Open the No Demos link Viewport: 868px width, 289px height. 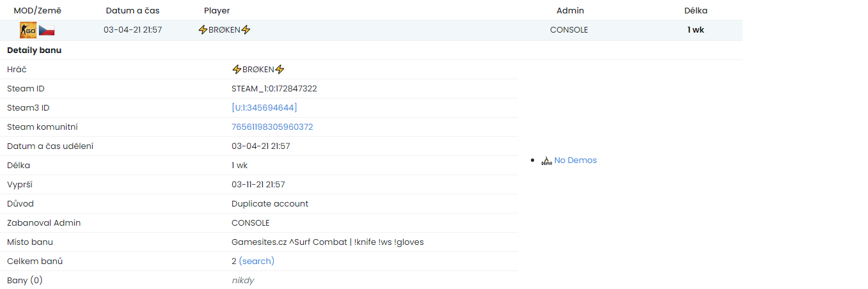(575, 160)
